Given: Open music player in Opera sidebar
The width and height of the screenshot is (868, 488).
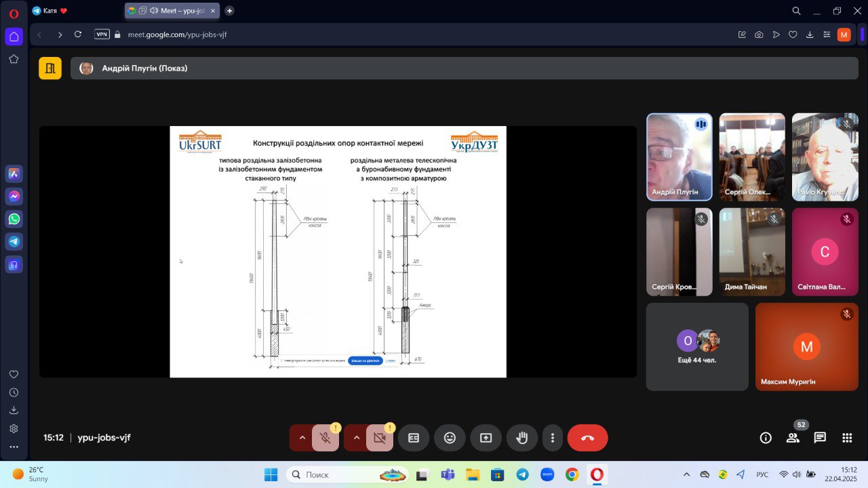Looking at the screenshot, I should [14, 264].
